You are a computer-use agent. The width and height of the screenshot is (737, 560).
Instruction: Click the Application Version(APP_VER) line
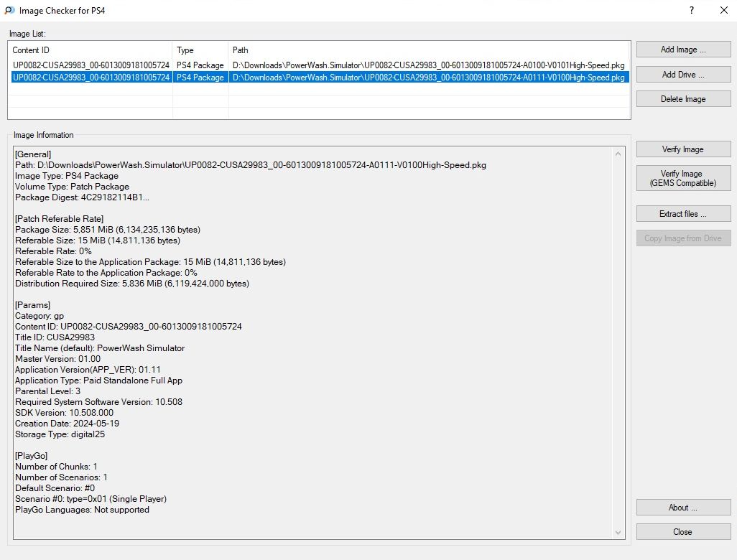pyautogui.click(x=88, y=370)
